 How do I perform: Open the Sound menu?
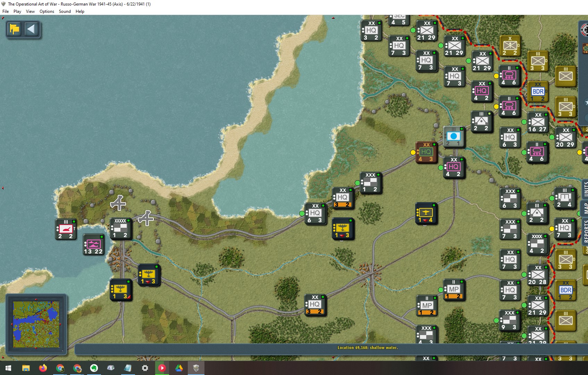[65, 11]
